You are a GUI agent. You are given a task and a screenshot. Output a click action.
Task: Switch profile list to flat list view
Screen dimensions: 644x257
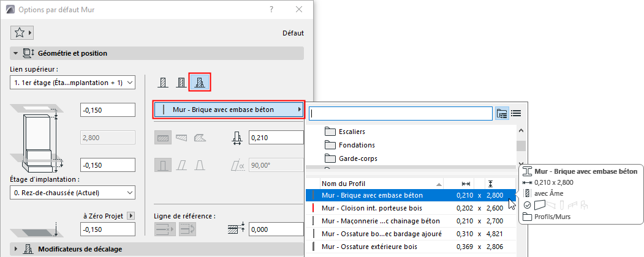516,113
